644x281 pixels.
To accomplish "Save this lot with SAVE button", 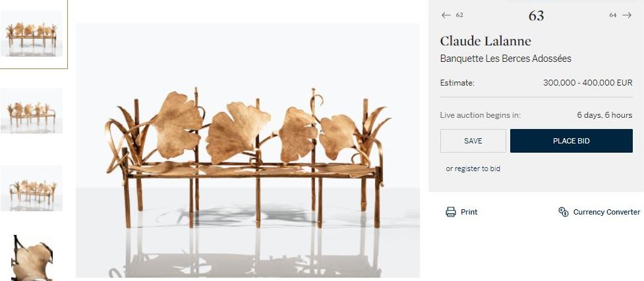I will 473,141.
